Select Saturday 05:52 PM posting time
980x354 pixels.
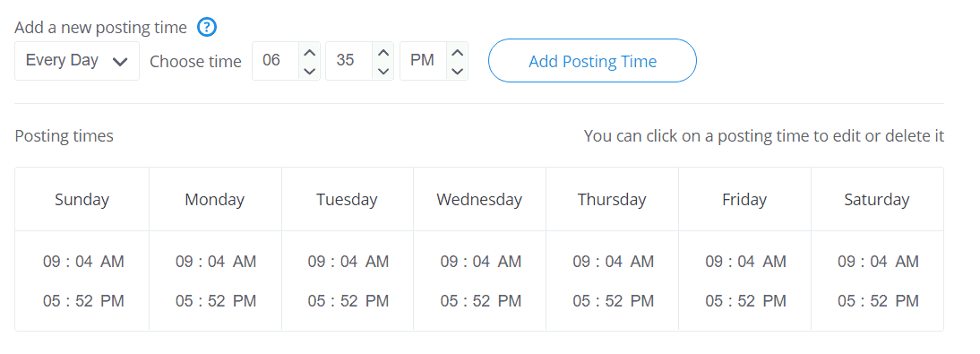click(x=878, y=301)
